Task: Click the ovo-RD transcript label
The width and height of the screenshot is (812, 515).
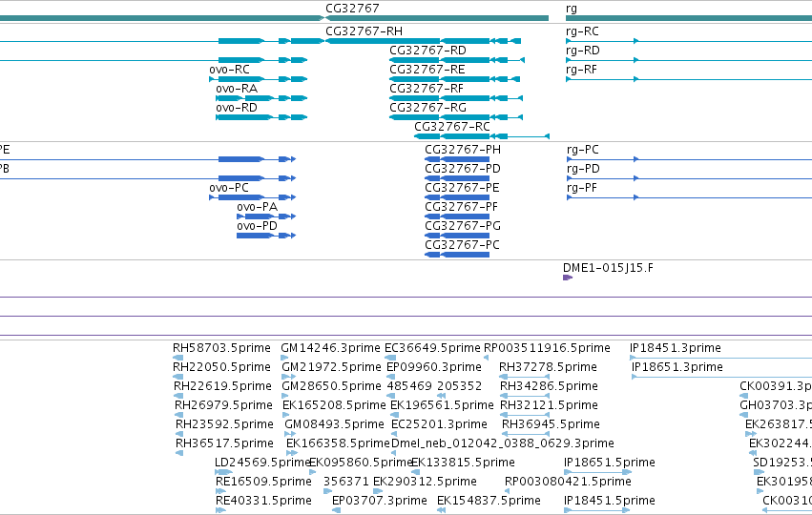Action: (x=237, y=108)
